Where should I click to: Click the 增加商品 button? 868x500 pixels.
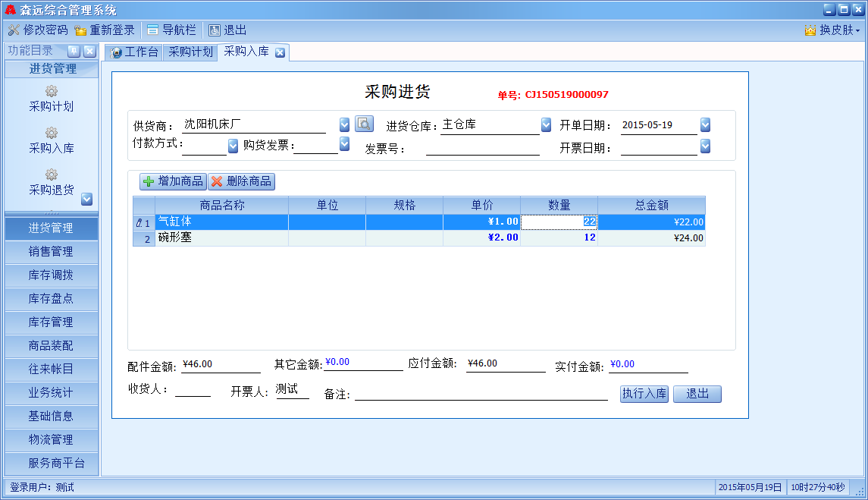click(x=174, y=181)
